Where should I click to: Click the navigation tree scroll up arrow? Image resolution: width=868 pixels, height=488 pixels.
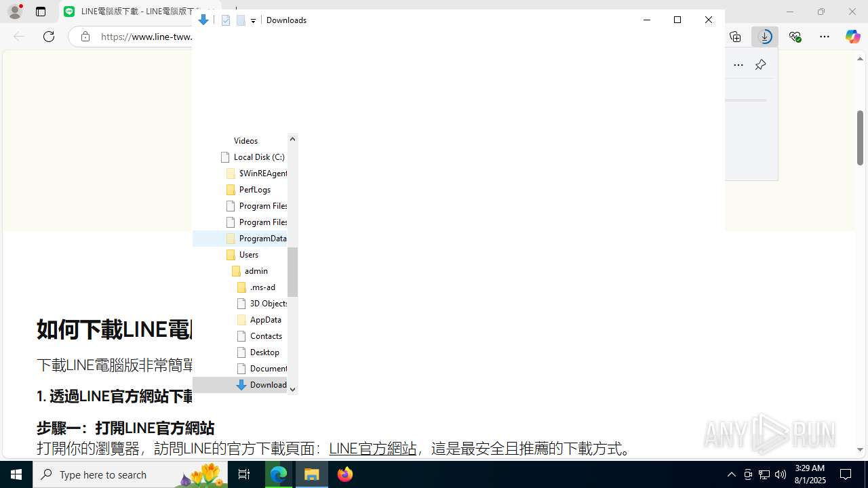coord(292,140)
